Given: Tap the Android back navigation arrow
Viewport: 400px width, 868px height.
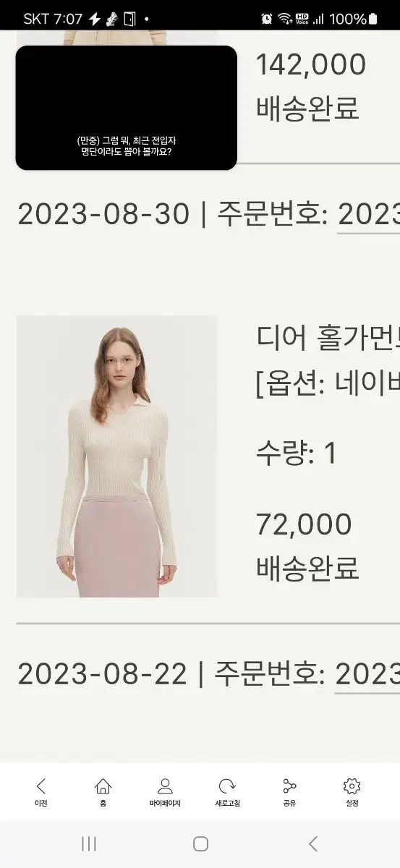Looking at the screenshot, I should point(312,843).
